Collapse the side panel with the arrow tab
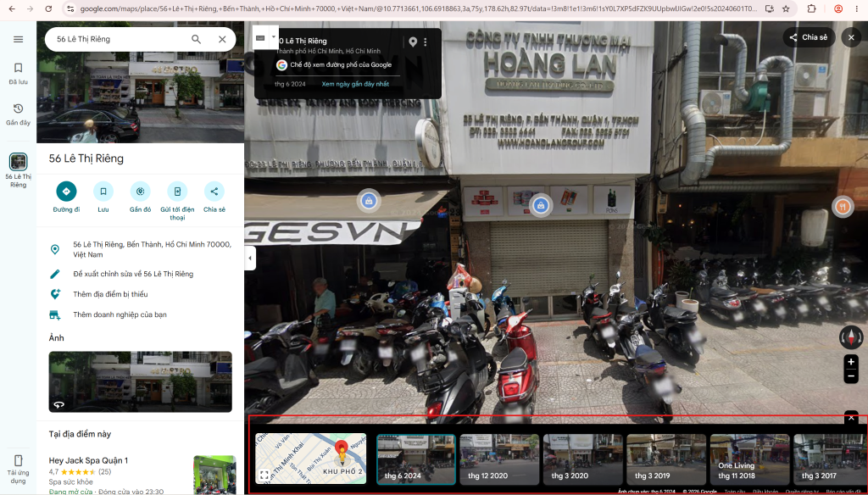This screenshot has width=868, height=495. (250, 258)
